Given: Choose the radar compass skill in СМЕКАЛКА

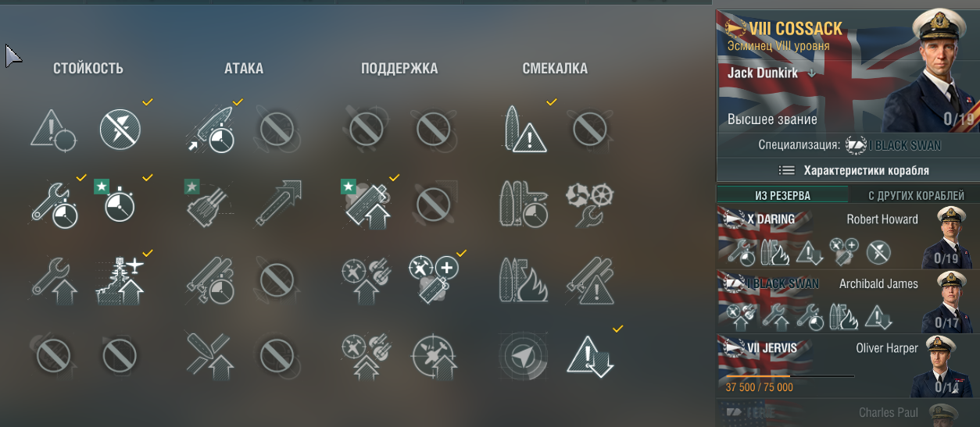Looking at the screenshot, I should [524, 356].
